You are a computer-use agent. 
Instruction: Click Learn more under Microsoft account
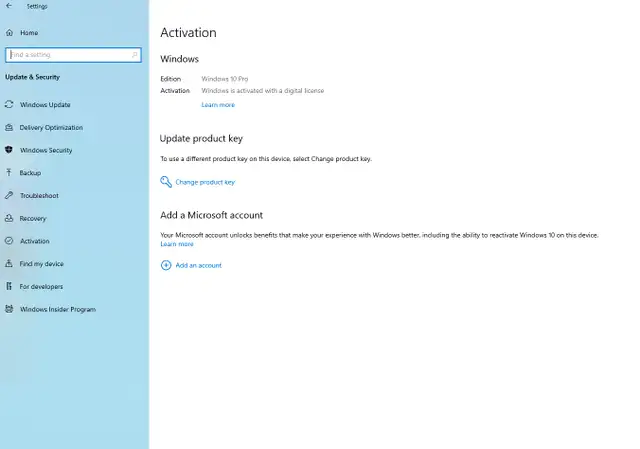coord(177,244)
